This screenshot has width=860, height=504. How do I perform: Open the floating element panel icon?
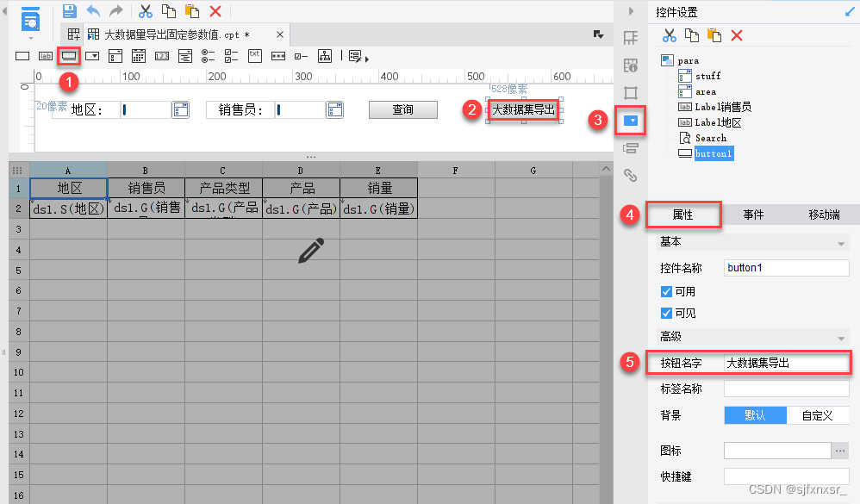point(631,93)
